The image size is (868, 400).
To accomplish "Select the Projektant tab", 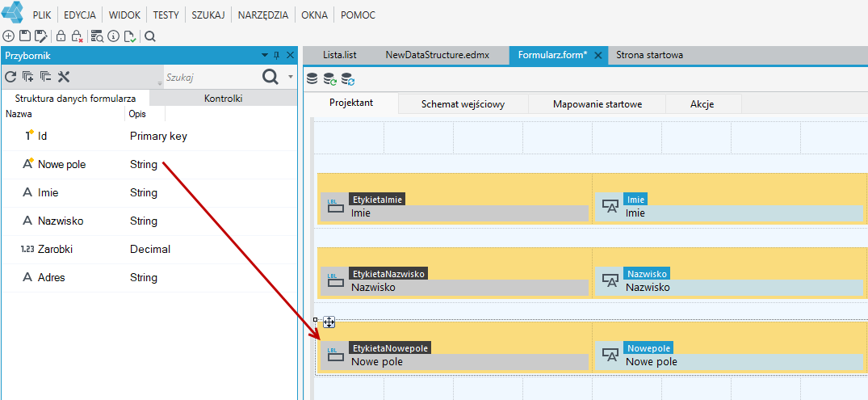I will [351, 103].
